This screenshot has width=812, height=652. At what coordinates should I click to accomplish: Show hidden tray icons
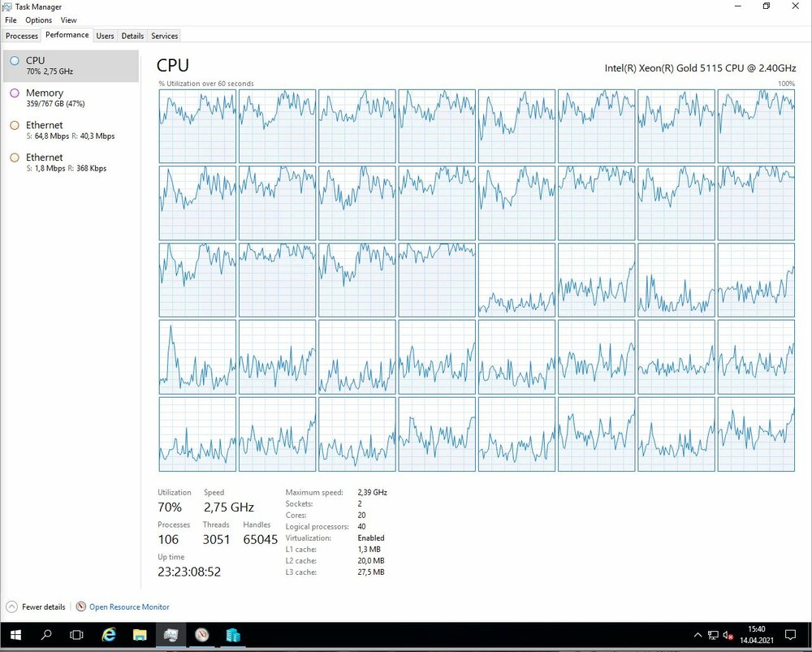(698, 635)
